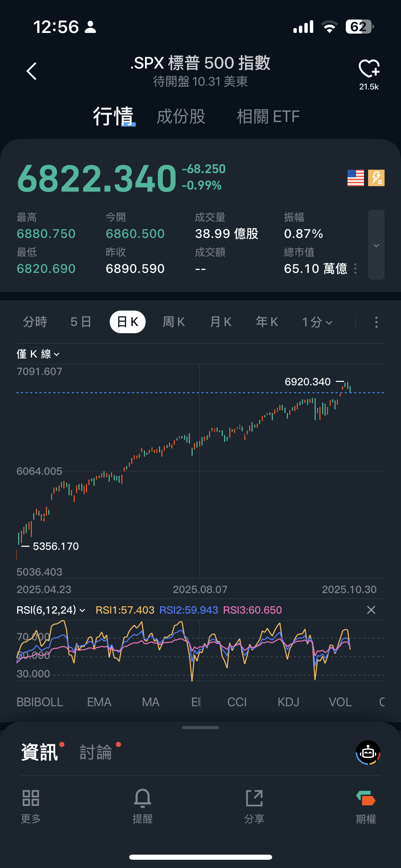401x868 pixels.
Task: Add SPX to favorites with heart icon
Action: tap(369, 69)
